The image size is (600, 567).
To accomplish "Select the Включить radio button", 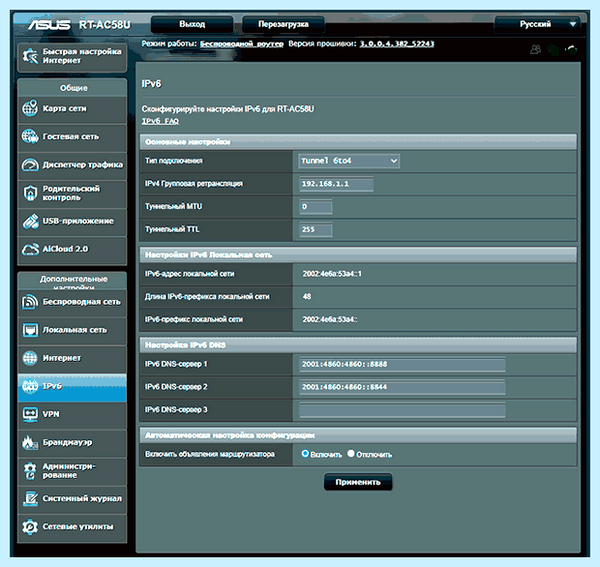I will tap(305, 454).
